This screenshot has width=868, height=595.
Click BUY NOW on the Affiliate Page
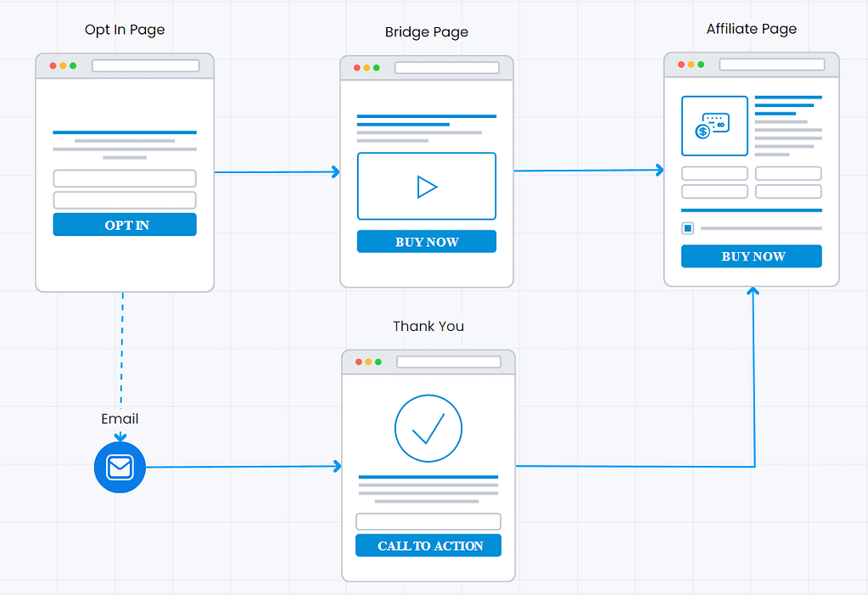751,256
